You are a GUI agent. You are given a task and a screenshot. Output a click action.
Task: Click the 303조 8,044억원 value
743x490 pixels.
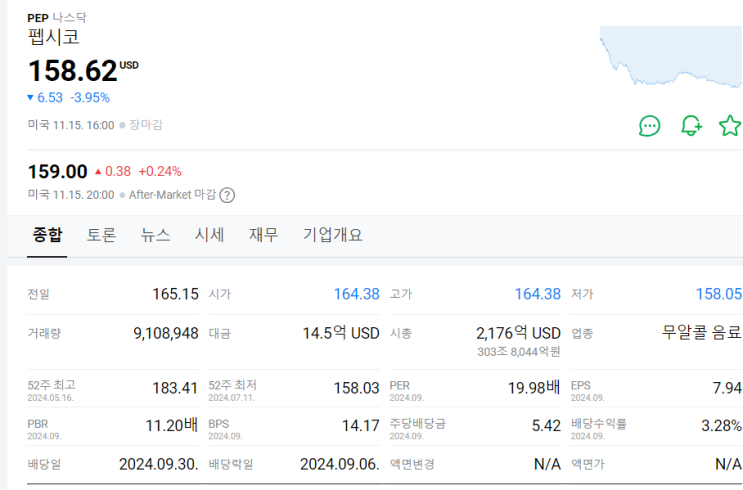point(519,352)
